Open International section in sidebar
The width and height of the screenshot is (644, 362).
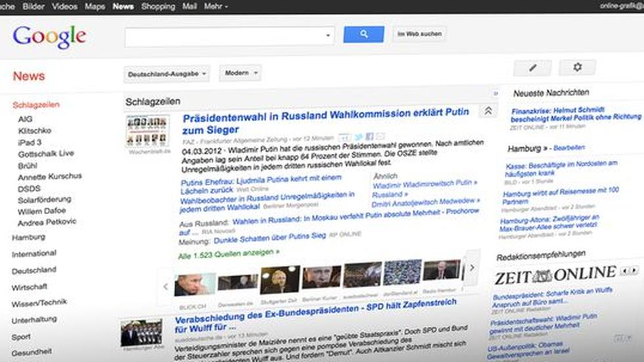point(34,254)
